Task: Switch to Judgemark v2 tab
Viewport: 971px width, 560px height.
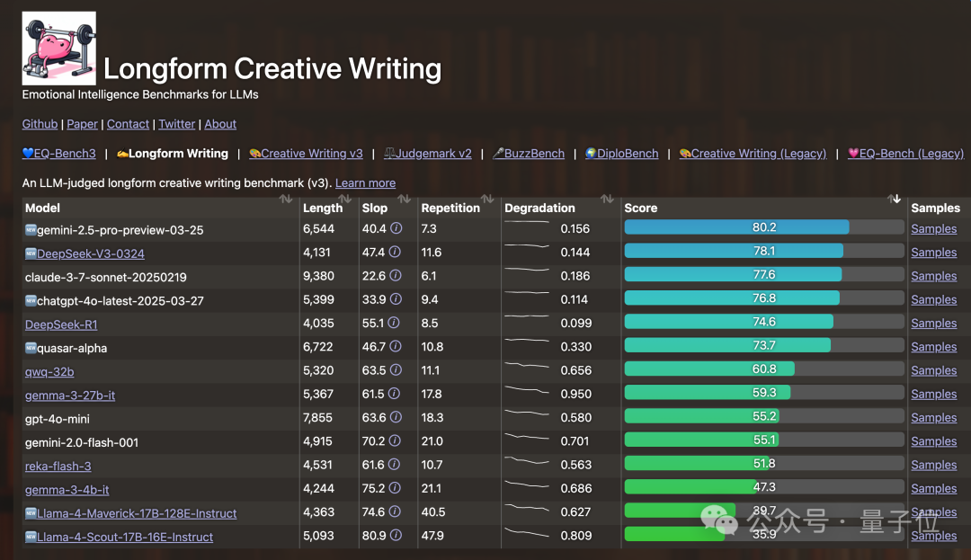Action: coord(427,154)
